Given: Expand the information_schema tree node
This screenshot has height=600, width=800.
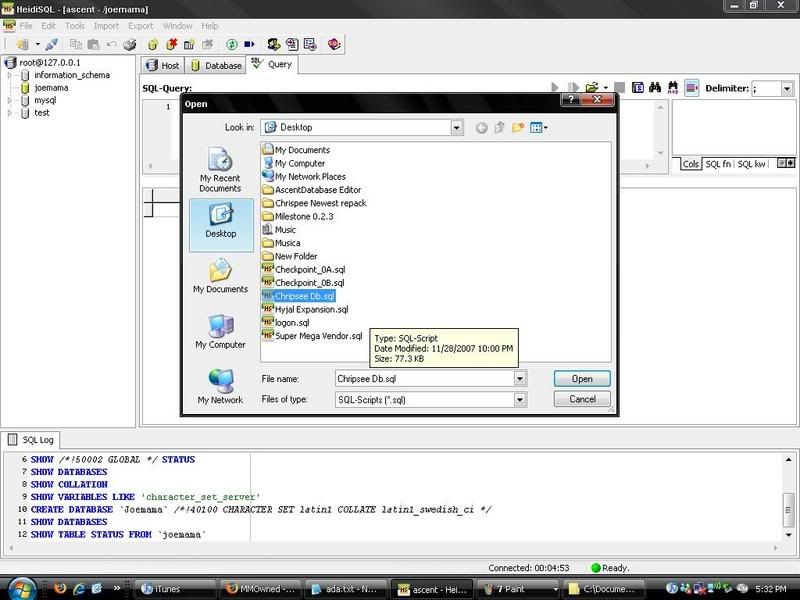Looking at the screenshot, I should click(10, 75).
